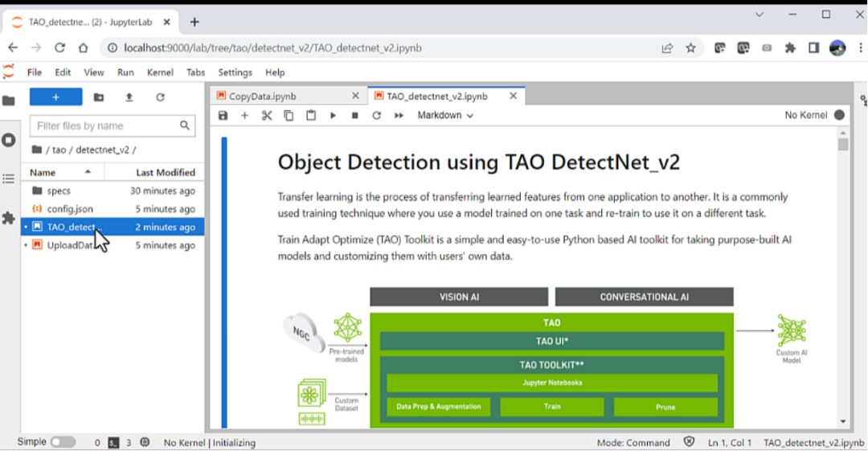
Task: Go back with browser back arrow
Action: coord(13,48)
